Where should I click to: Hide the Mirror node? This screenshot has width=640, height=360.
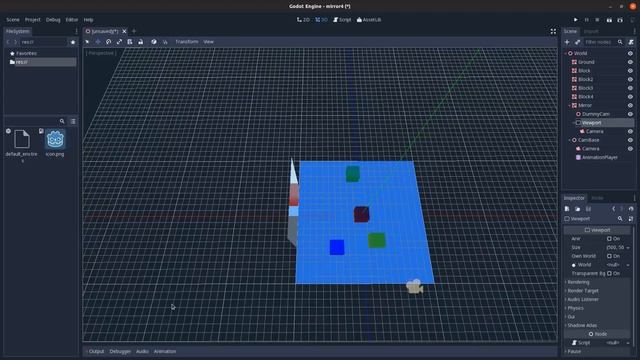(630, 105)
